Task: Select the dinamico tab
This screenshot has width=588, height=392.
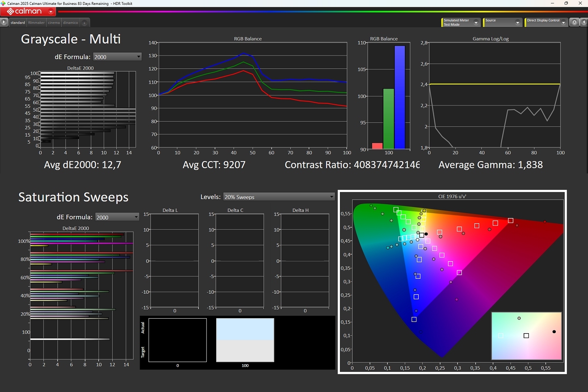Action: point(70,23)
